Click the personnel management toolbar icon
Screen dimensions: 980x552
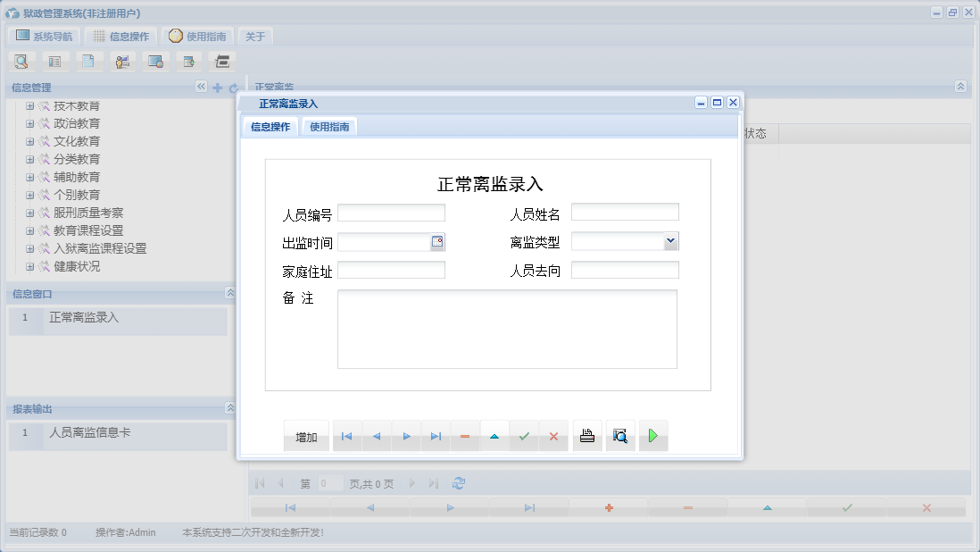(122, 61)
